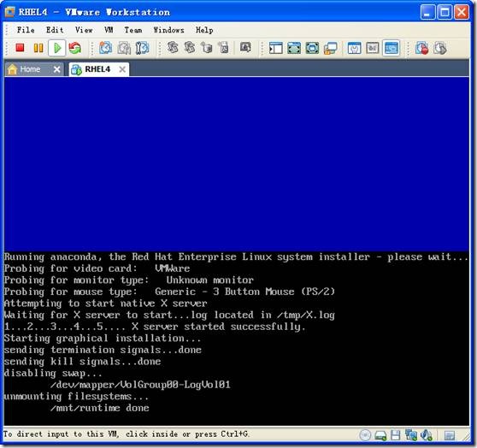Enter Full Screen mode icon
Image resolution: width=477 pixels, height=448 pixels.
pyautogui.click(x=312, y=48)
